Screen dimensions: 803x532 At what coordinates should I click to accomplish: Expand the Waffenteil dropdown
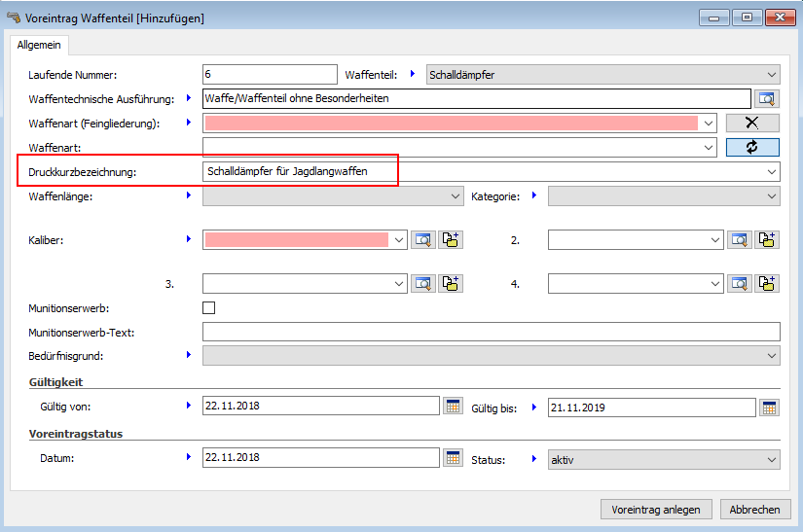[x=772, y=75]
